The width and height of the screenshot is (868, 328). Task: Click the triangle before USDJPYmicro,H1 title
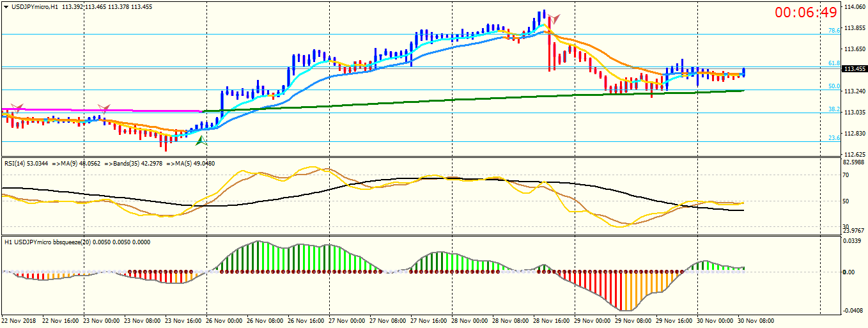click(6, 7)
